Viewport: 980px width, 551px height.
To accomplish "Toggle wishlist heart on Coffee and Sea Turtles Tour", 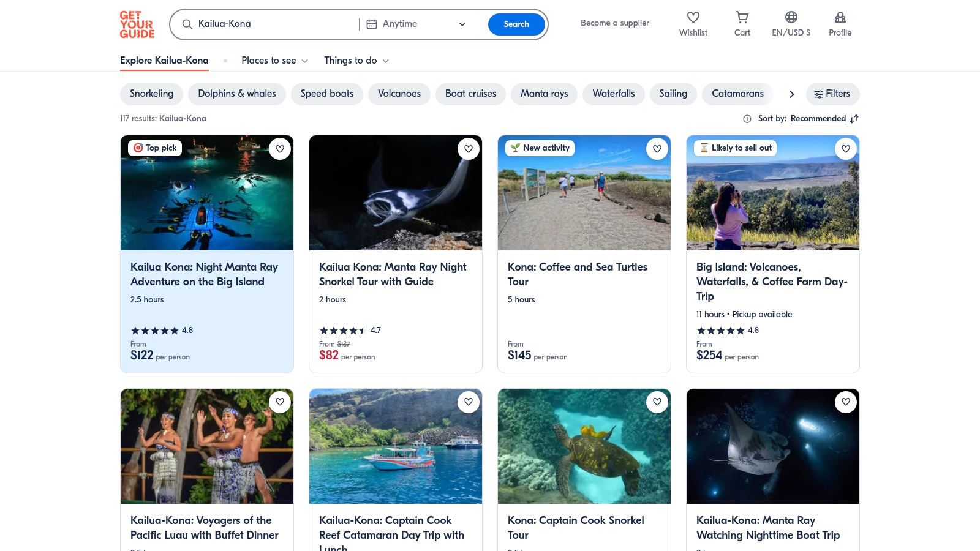I will pos(657,149).
